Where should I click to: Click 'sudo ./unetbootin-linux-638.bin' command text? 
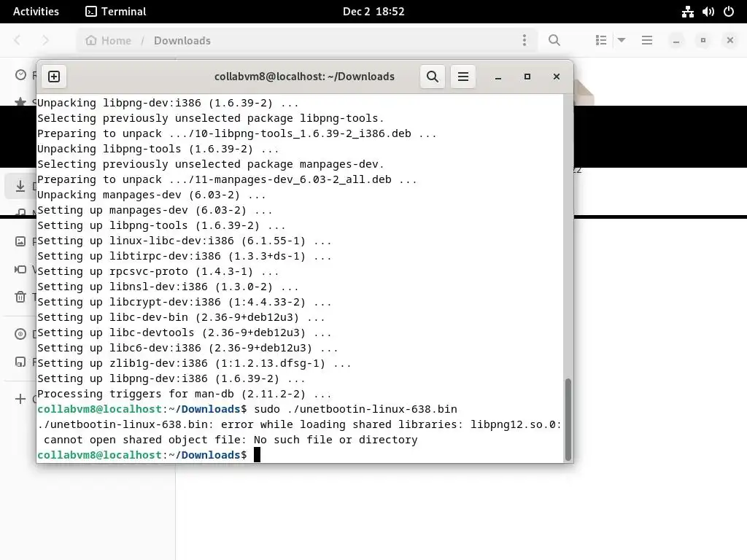[355, 409]
